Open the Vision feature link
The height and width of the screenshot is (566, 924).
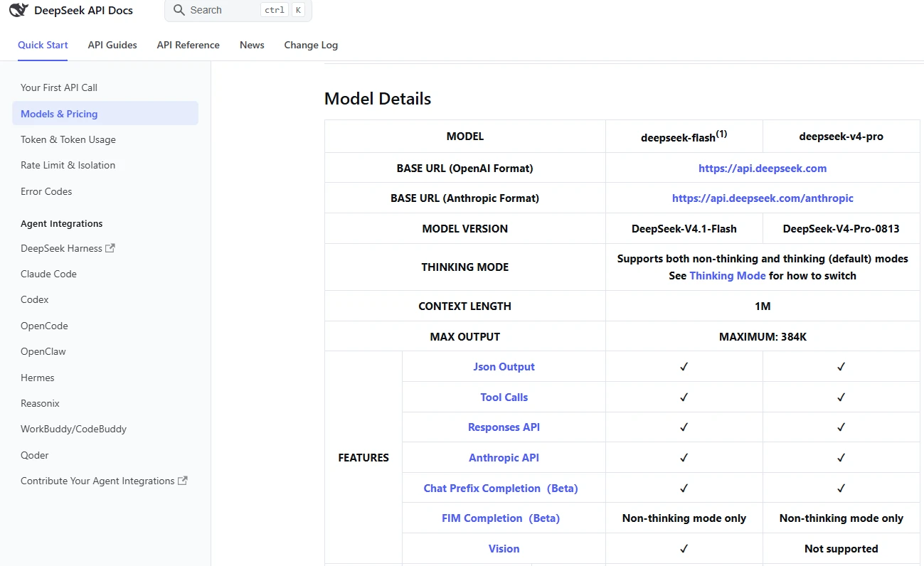coord(504,549)
